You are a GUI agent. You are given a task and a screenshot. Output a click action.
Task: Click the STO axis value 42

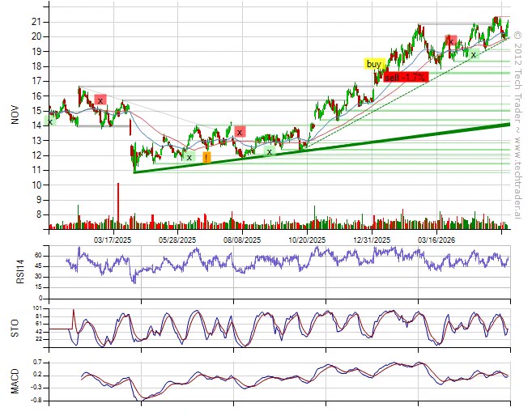(x=40, y=332)
